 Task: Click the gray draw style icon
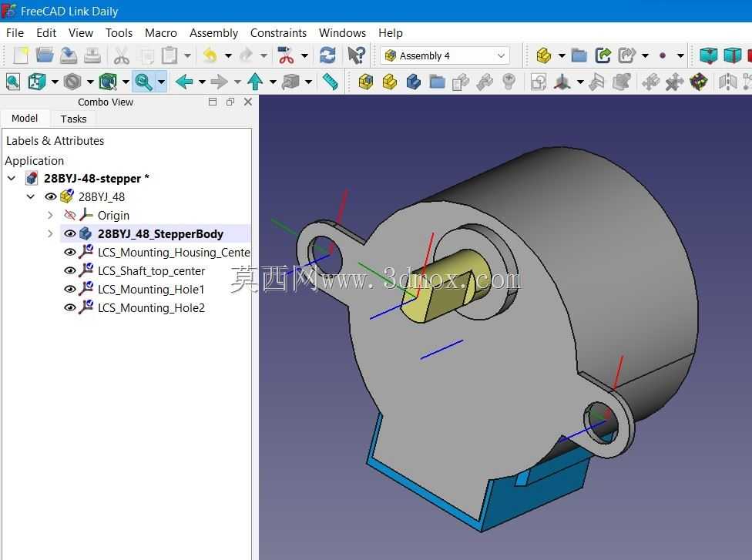click(72, 82)
